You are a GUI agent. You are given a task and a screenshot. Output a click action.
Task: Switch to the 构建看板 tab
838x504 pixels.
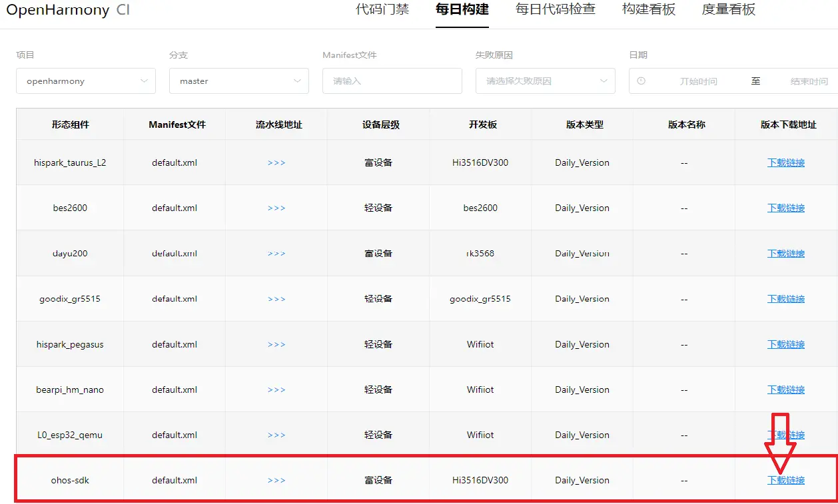click(649, 9)
